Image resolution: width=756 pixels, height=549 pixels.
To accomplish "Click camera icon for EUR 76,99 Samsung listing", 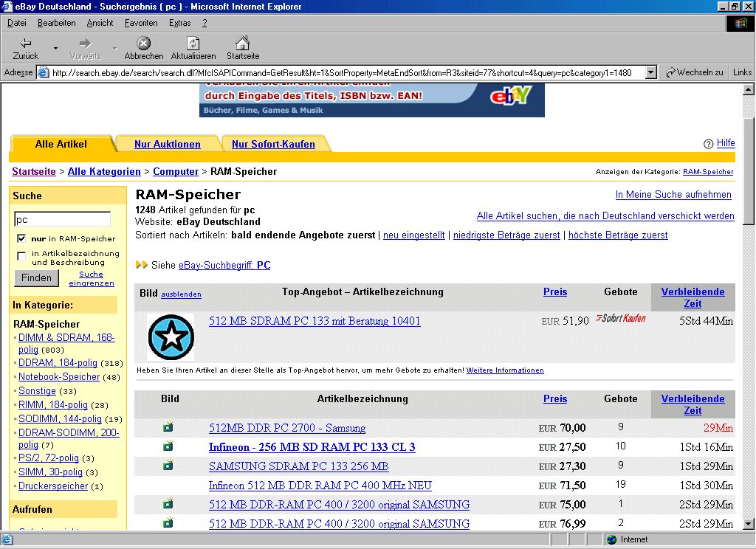I will 168,522.
